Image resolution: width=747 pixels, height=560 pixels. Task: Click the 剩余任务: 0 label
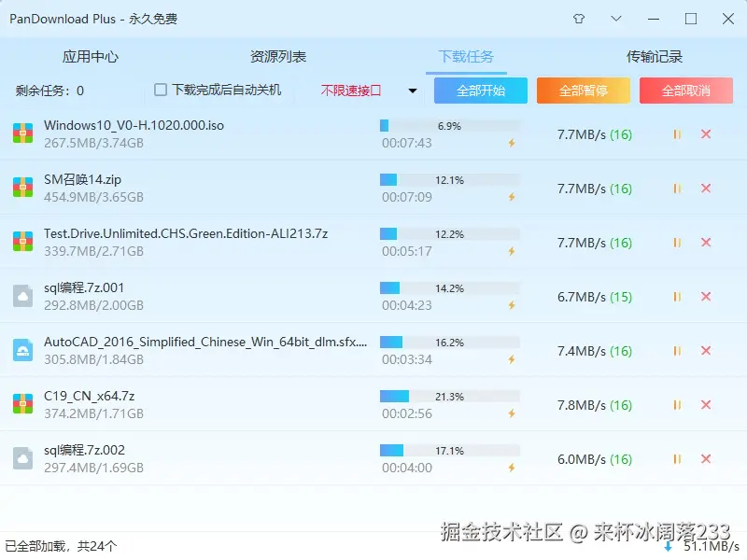coord(49,91)
